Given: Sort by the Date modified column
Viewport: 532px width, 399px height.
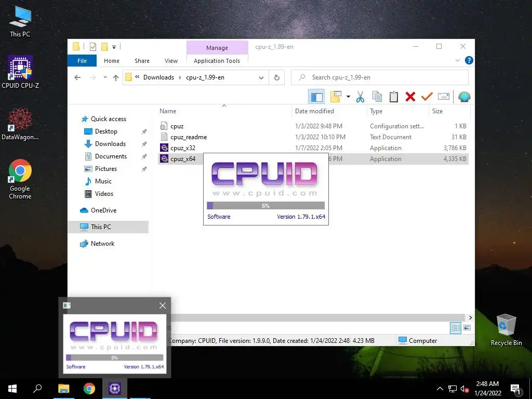Looking at the screenshot, I should pos(329,111).
